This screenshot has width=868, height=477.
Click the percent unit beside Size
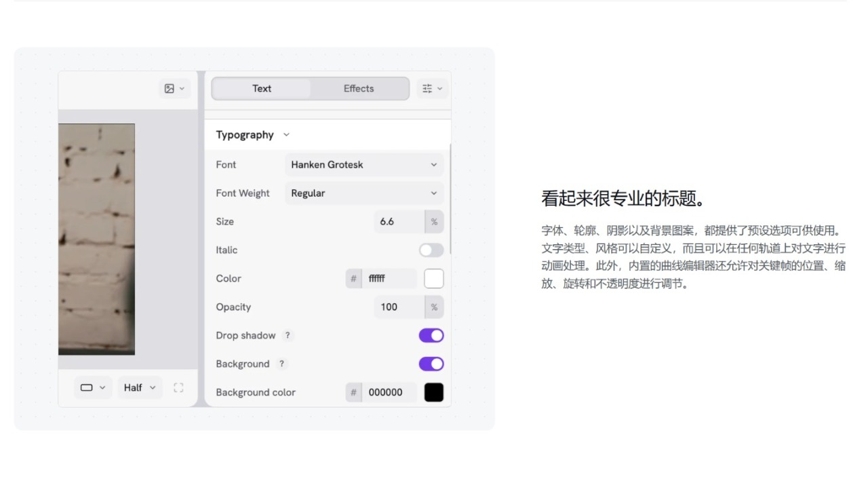[434, 221]
